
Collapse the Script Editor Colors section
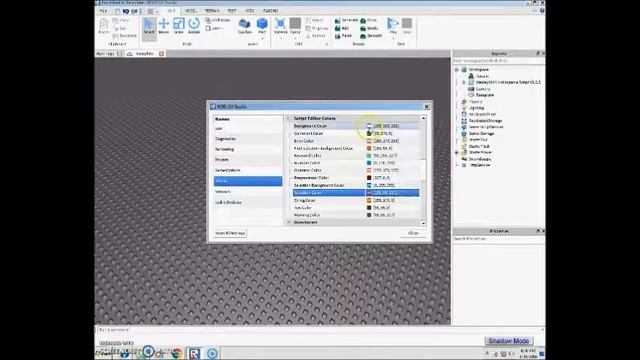289,118
